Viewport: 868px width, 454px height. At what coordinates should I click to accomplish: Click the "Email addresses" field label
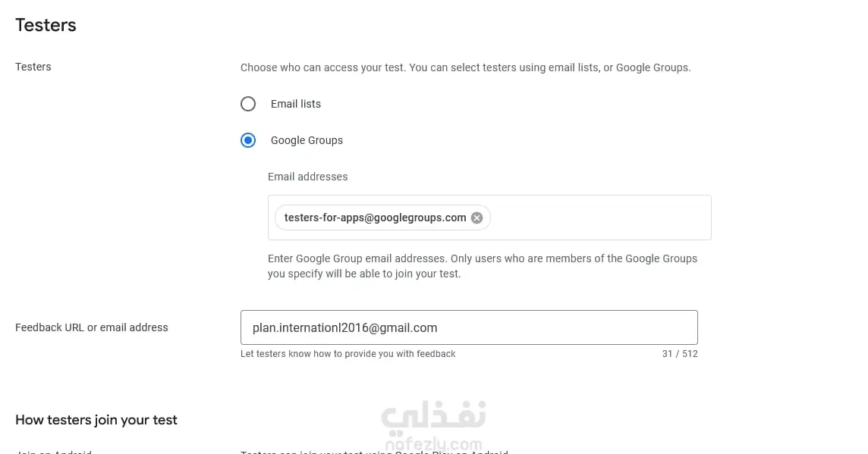point(307,177)
